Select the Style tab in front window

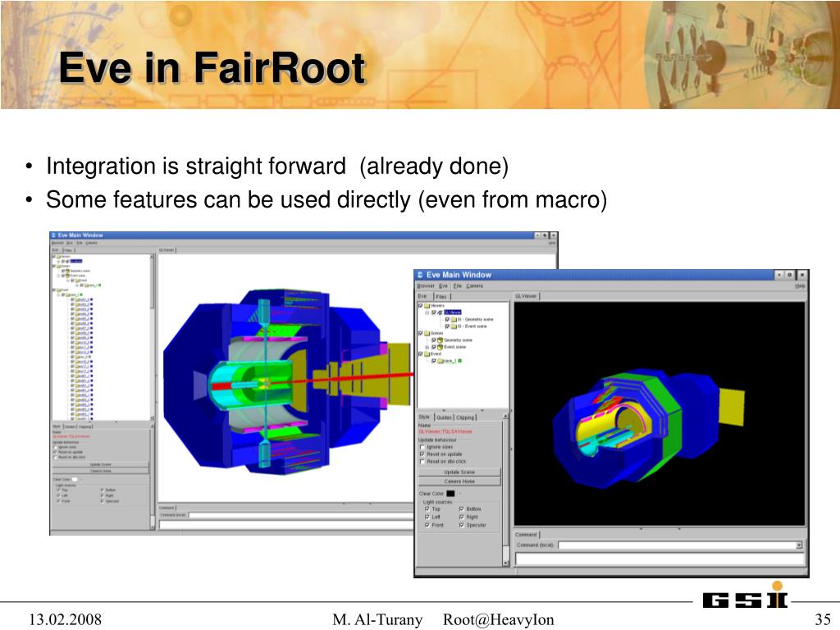pyautogui.click(x=424, y=417)
